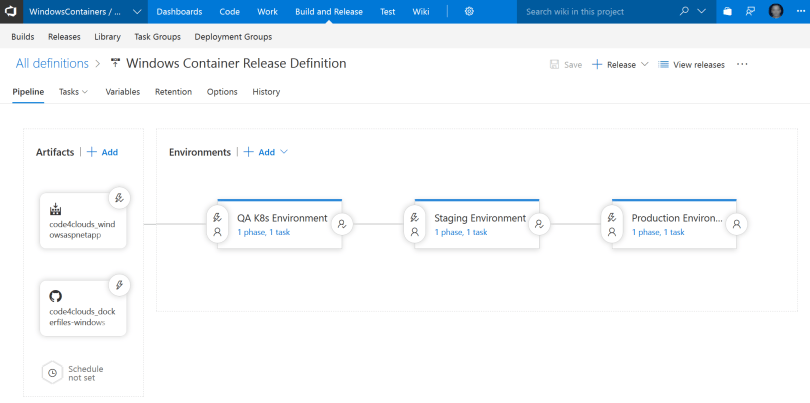Click the build artifact icon in windowsaspnetapp card
Image resolution: width=810 pixels, height=403 pixels.
[55, 209]
